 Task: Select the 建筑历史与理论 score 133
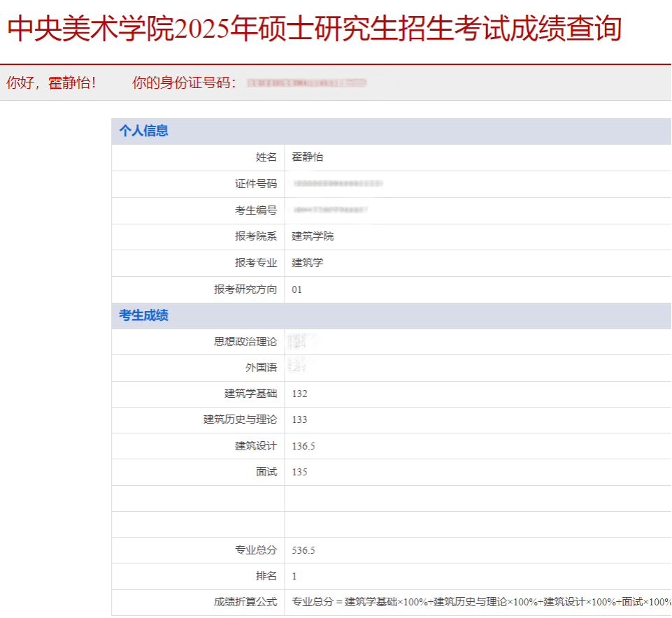tap(299, 420)
